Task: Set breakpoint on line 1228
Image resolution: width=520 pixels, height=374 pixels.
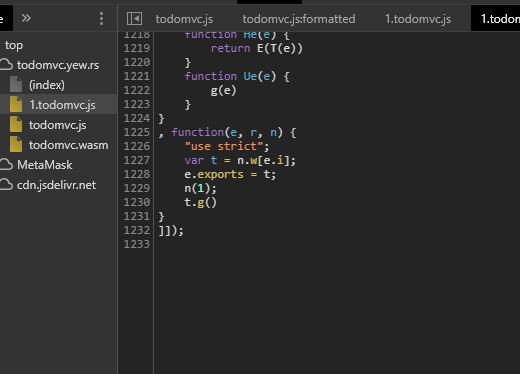Action: (137, 174)
